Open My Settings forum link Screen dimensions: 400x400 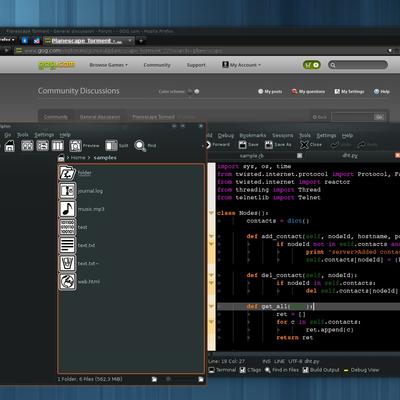click(349, 91)
